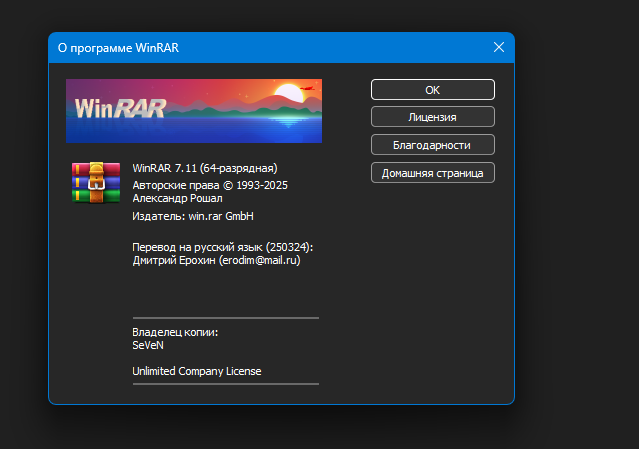Image resolution: width=639 pixels, height=449 pixels.
Task: Click the OK button
Action: click(x=433, y=90)
